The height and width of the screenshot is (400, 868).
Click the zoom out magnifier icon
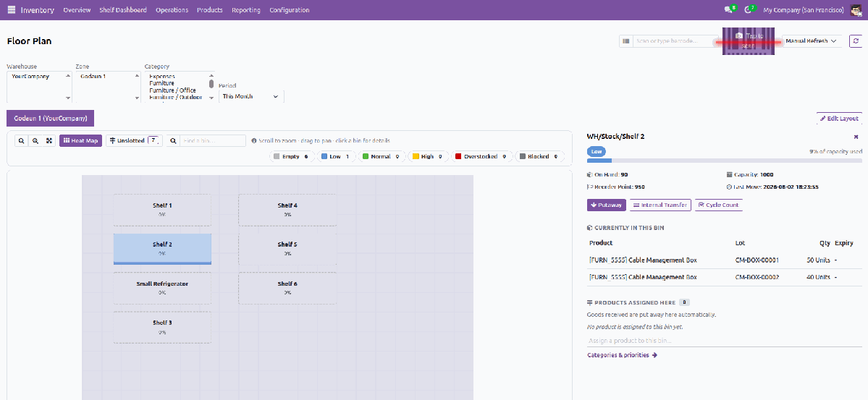point(21,141)
